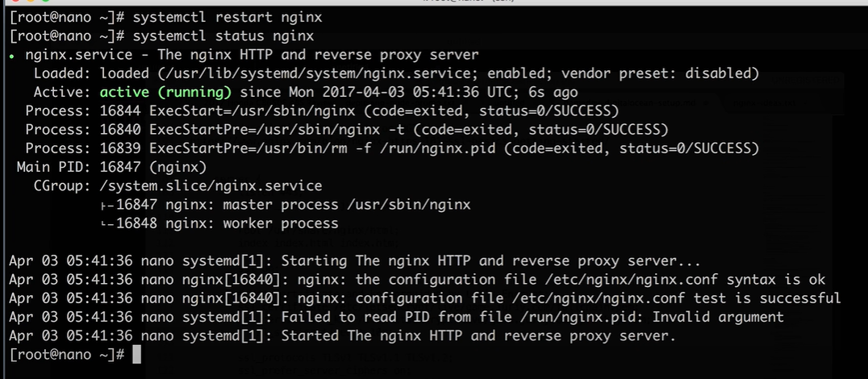Click 'ExecStartPre=/usr/bin/rm -f /run/nginx.pid' text

tap(323, 149)
